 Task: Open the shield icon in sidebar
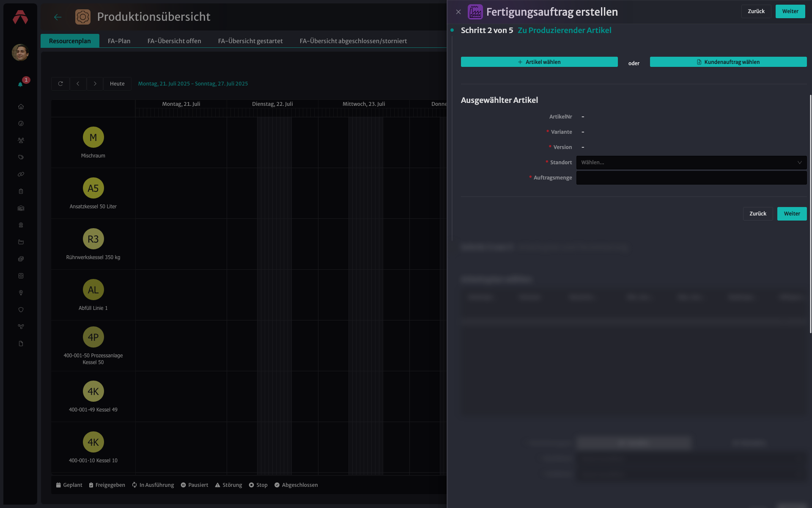(21, 310)
